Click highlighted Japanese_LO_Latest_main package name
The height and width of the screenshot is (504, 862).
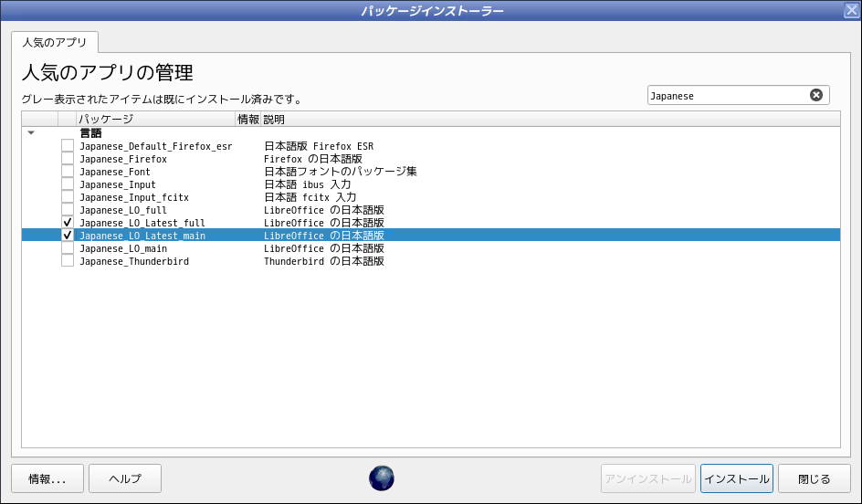point(142,236)
